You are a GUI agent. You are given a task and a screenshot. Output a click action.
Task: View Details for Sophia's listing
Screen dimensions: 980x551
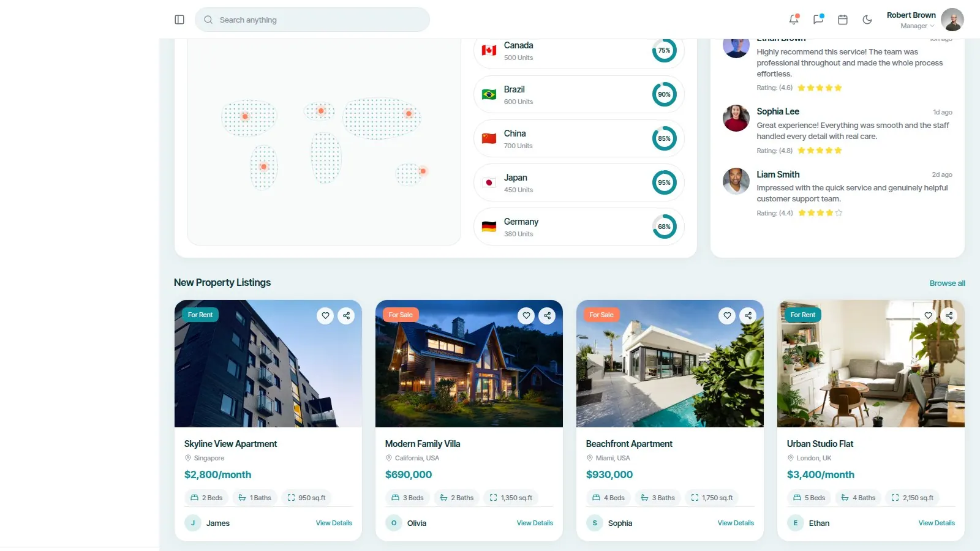tap(736, 523)
